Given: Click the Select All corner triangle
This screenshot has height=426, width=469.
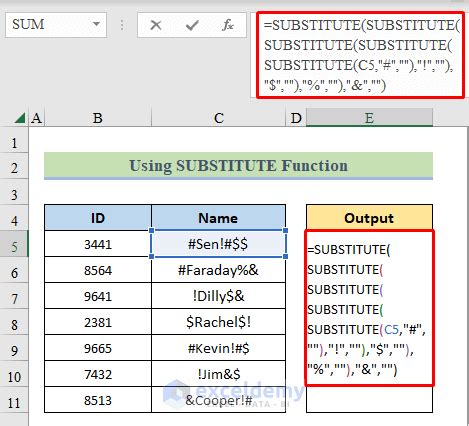Looking at the screenshot, I should (x=20, y=118).
